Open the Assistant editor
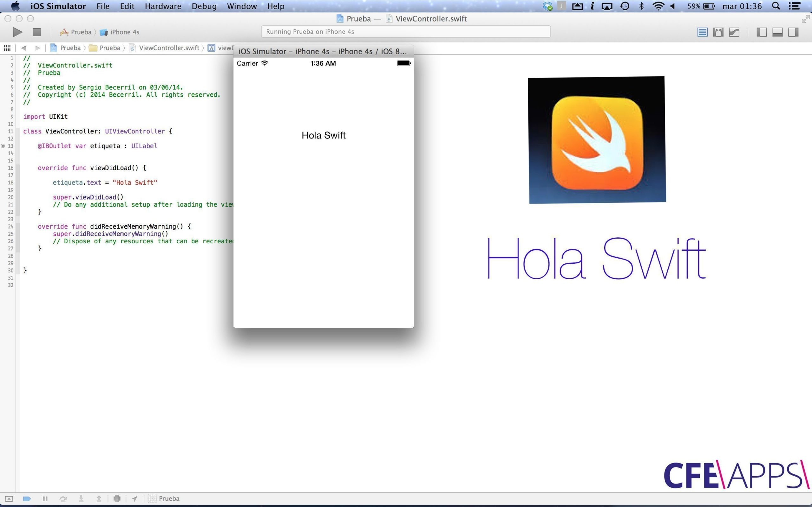The image size is (812, 507). coord(718,32)
